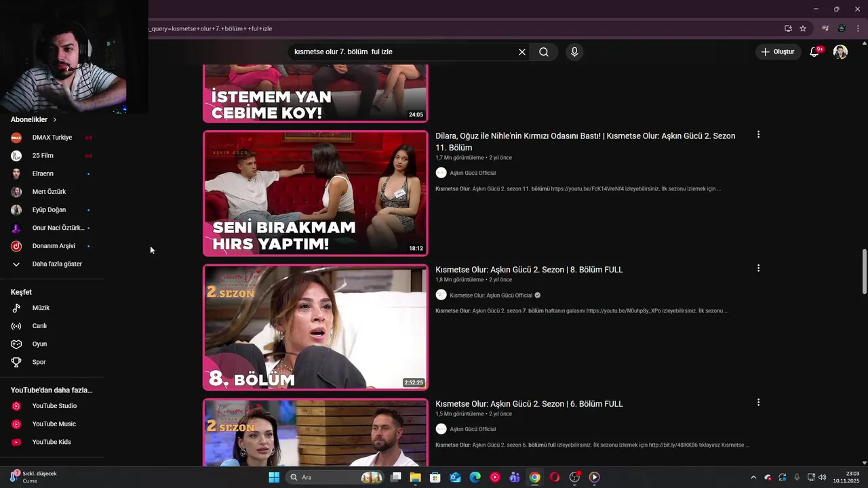Open OBS Studio from taskbar
The width and height of the screenshot is (868, 488).
(x=574, y=477)
